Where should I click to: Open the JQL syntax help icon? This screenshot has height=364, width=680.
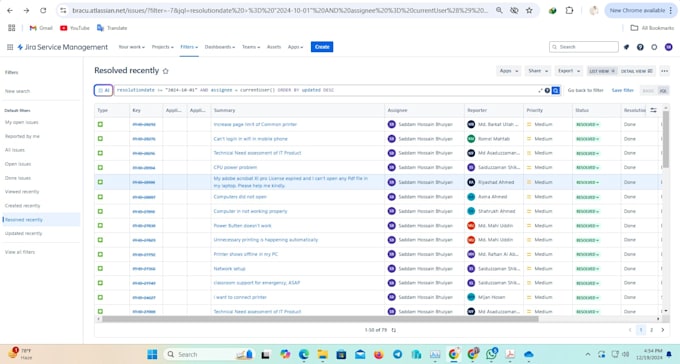[x=547, y=90]
